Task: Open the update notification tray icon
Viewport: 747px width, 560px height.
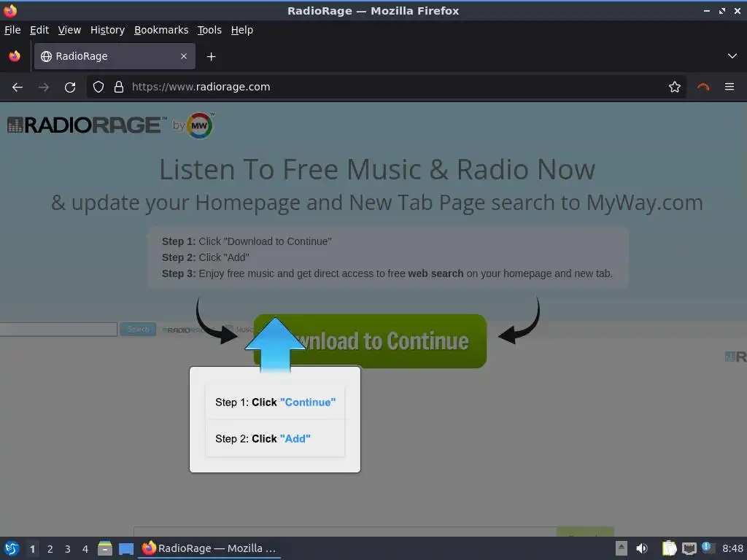Action: [x=708, y=548]
